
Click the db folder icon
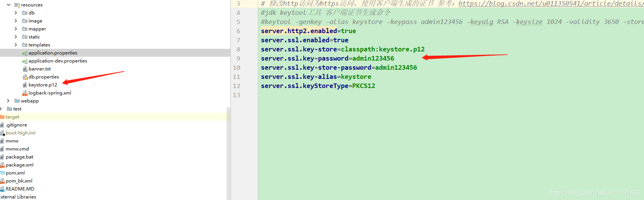[x=25, y=13]
